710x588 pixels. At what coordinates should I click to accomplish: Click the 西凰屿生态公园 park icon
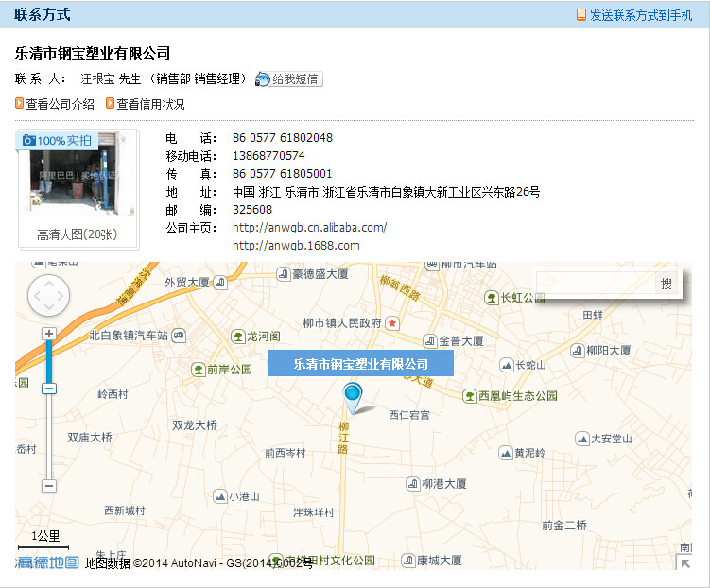click(x=470, y=396)
